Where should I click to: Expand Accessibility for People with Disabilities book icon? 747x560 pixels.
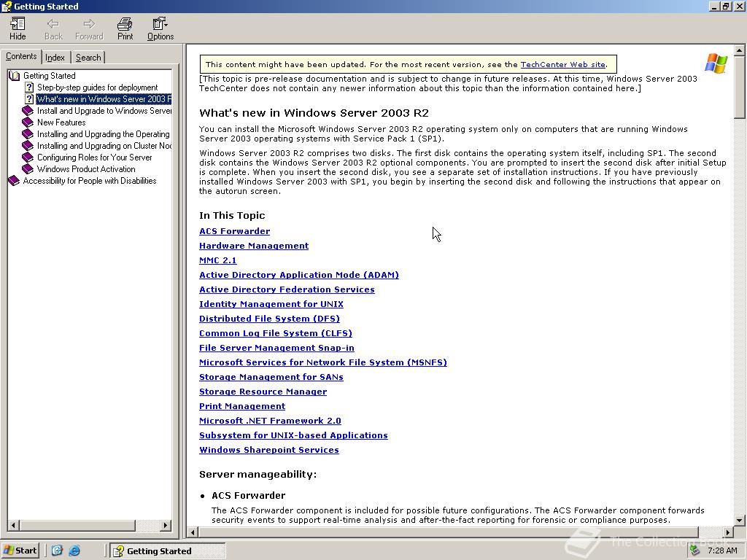(x=15, y=181)
